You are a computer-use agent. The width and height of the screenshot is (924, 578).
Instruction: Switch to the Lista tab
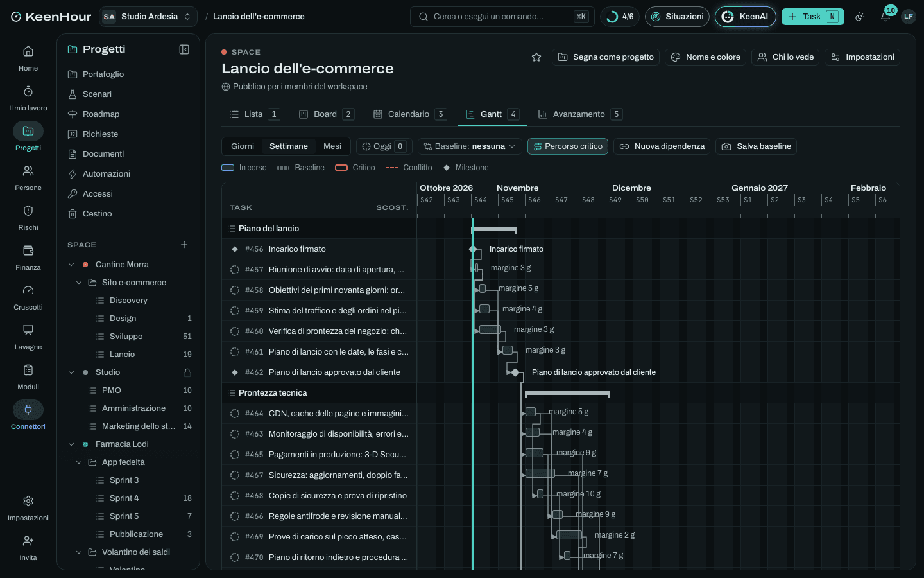[x=254, y=114]
